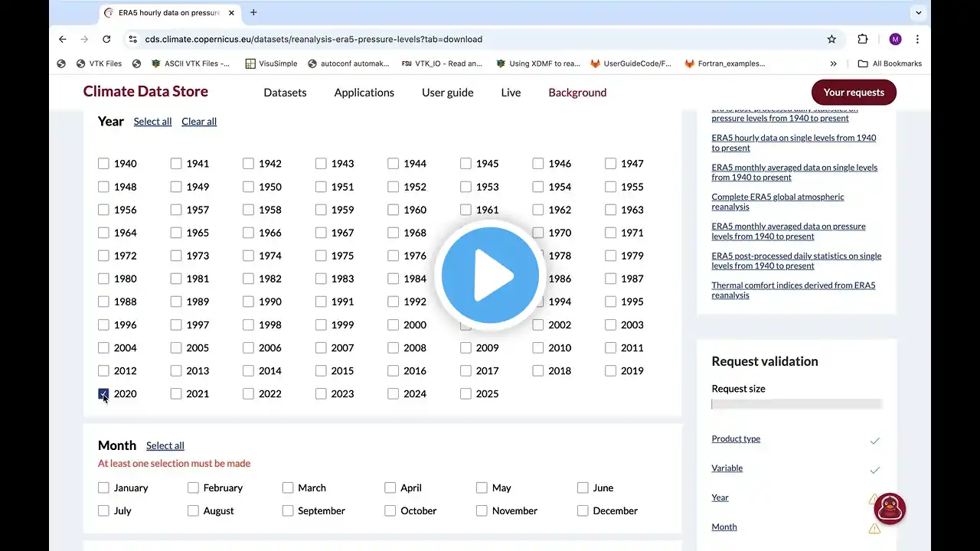Open the autoconf automak bookmark
This screenshot has width=980, height=551.
pyautogui.click(x=348, y=64)
